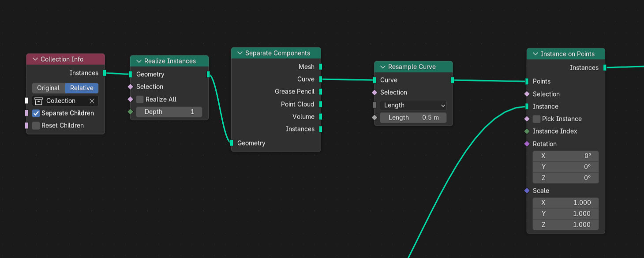Viewport: 644px width, 258px height.
Task: Collapse the Separate Components node
Action: (240, 53)
